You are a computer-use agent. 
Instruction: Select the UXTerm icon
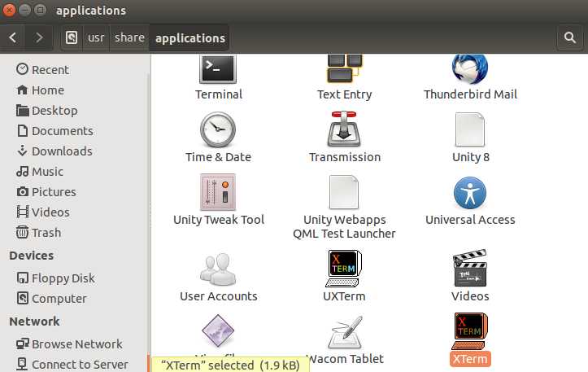(x=344, y=269)
